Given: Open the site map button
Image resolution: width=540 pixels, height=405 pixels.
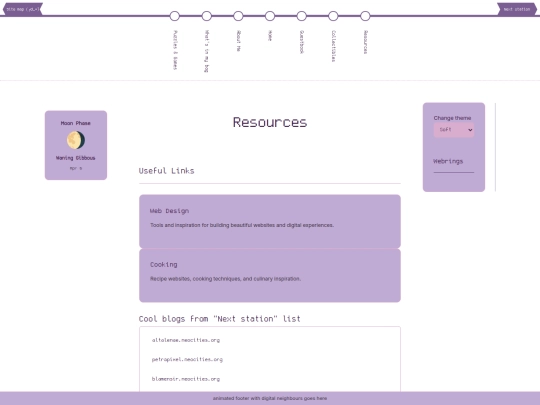Looking at the screenshot, I should [23, 9].
